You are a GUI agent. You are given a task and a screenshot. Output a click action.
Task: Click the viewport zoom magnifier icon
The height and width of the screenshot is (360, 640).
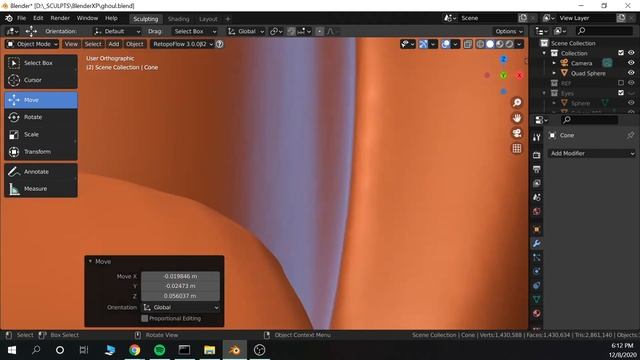(517, 102)
